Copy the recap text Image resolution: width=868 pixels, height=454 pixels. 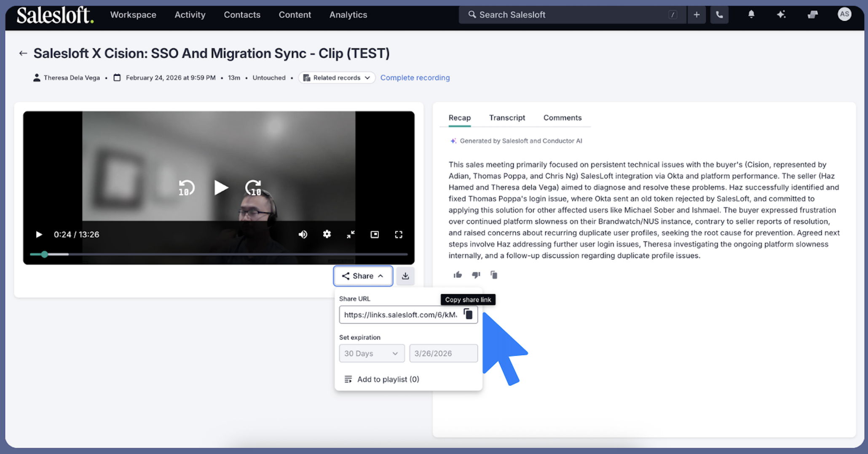[494, 275]
